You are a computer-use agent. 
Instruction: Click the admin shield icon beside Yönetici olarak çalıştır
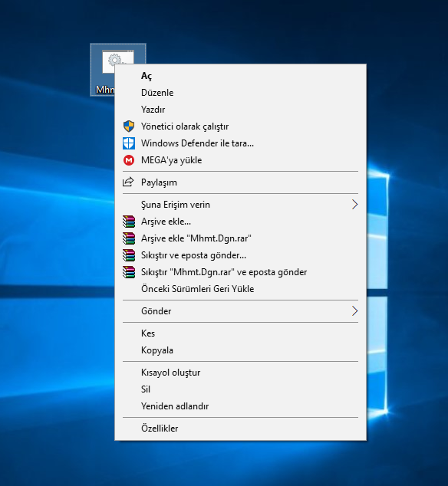[129, 126]
